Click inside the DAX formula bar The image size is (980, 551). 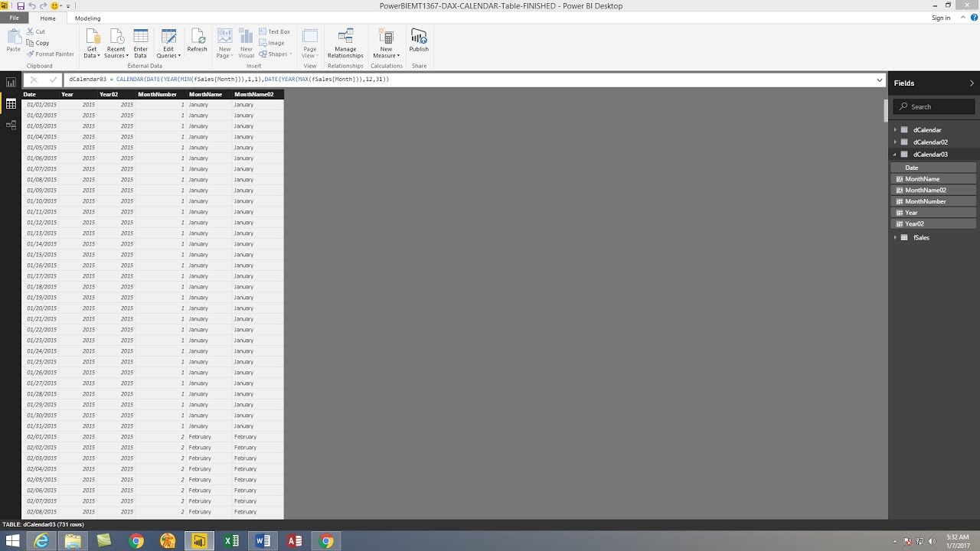point(469,80)
